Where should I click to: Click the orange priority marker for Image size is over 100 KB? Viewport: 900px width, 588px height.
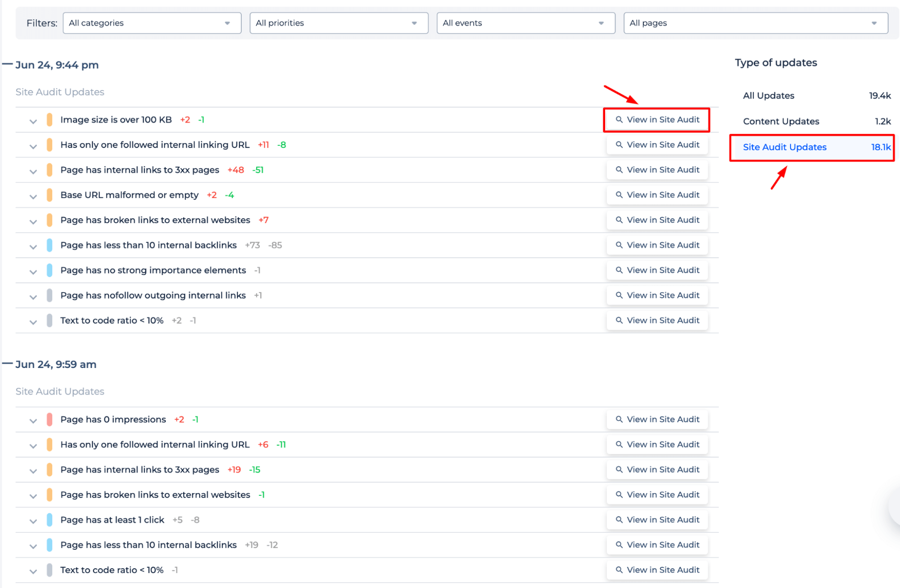click(50, 120)
